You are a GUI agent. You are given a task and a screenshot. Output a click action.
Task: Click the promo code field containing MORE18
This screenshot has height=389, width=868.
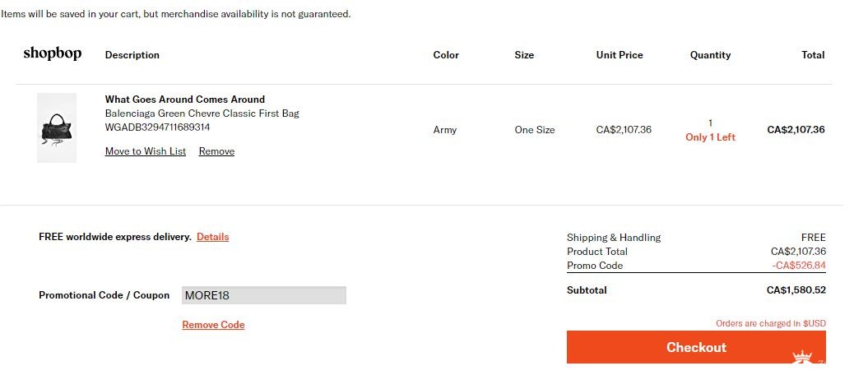(x=263, y=295)
